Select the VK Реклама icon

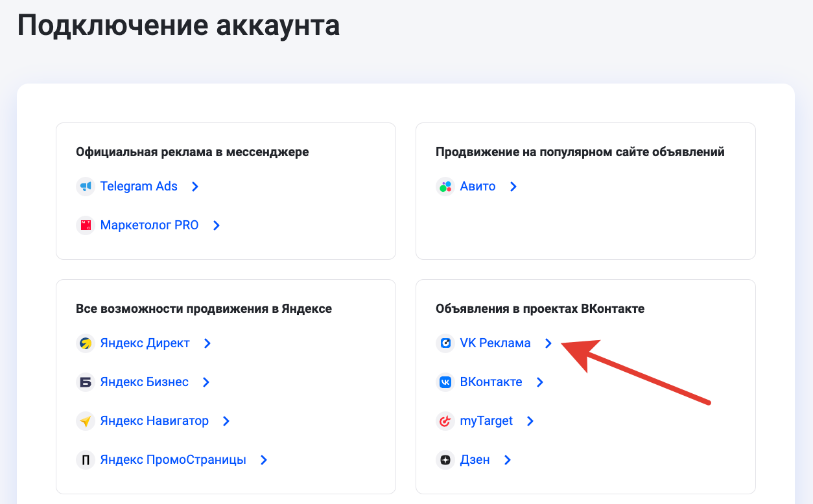[x=445, y=343]
